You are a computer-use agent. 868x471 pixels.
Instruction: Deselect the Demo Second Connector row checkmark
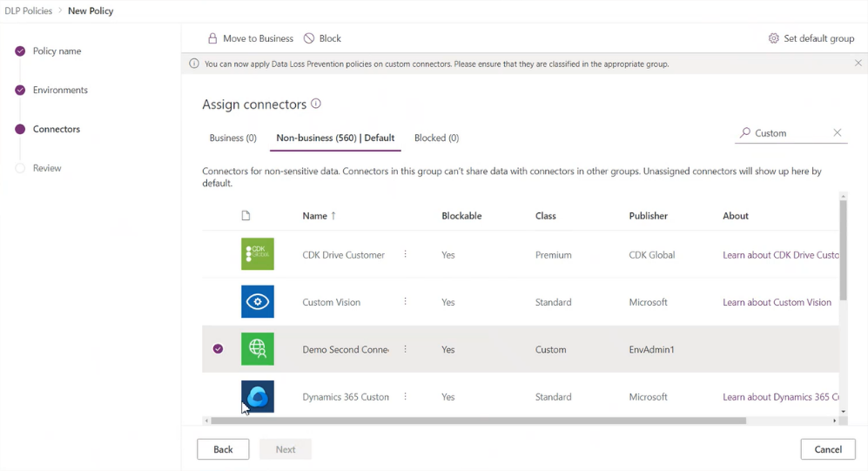coord(219,349)
